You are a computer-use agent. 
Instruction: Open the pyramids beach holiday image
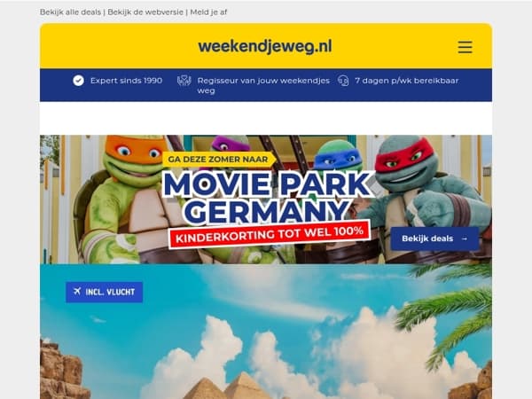[266, 332]
